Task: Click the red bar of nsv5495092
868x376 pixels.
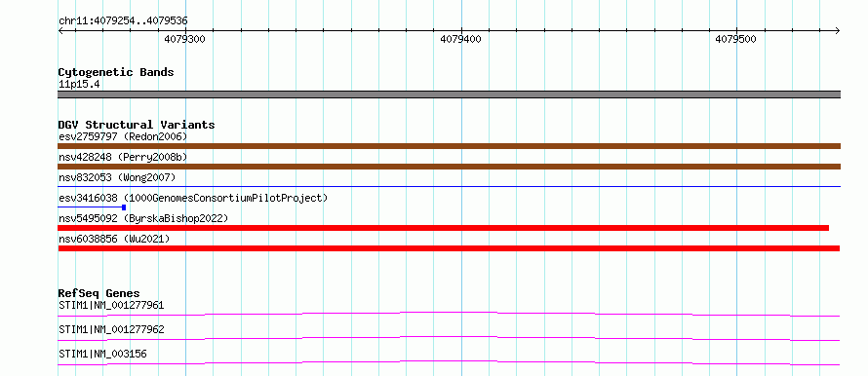Action: 443,228
